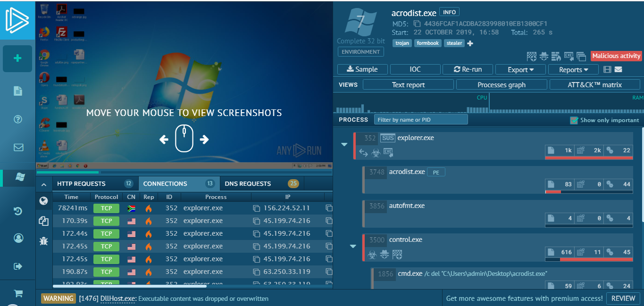
Task: Click the connections table horizontal scrollbar
Action: click(130, 286)
